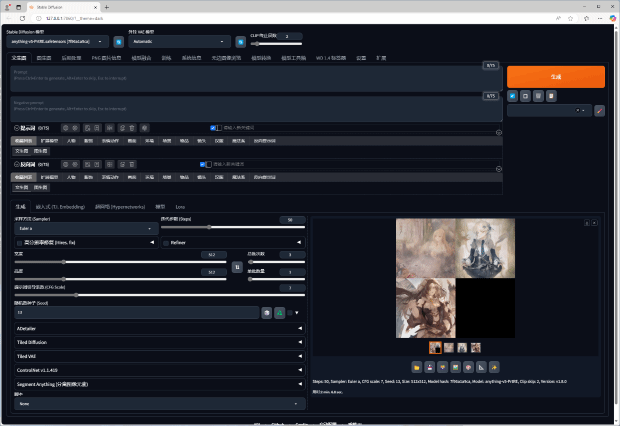Image resolution: width=620 pixels, height=426 pixels.
Task: Open the Textual Inversion (T.I. Embedding) tab
Action: pos(60,207)
